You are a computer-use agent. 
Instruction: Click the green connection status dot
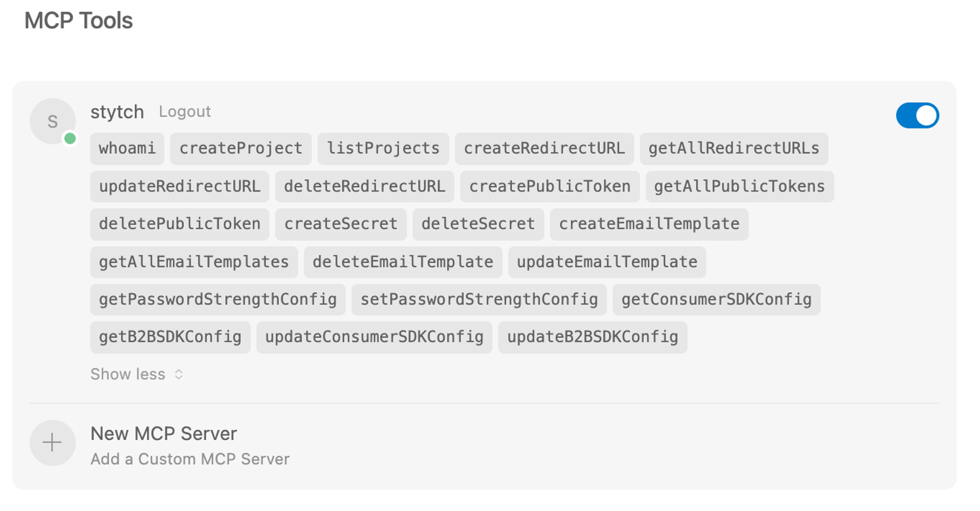(x=70, y=138)
